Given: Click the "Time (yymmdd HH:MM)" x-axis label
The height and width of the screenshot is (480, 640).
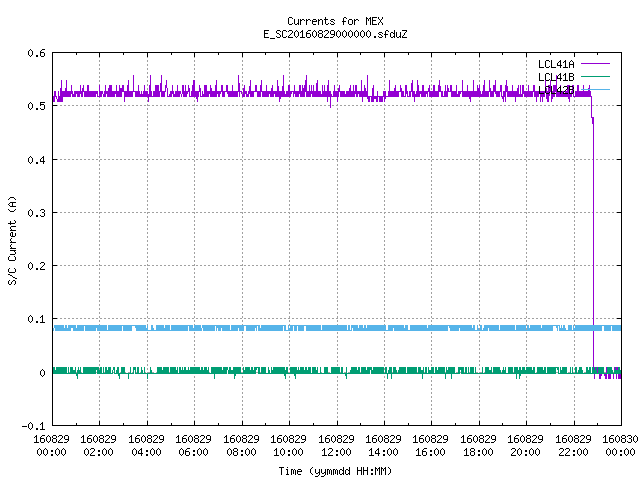Looking at the screenshot, I should 335,471.
